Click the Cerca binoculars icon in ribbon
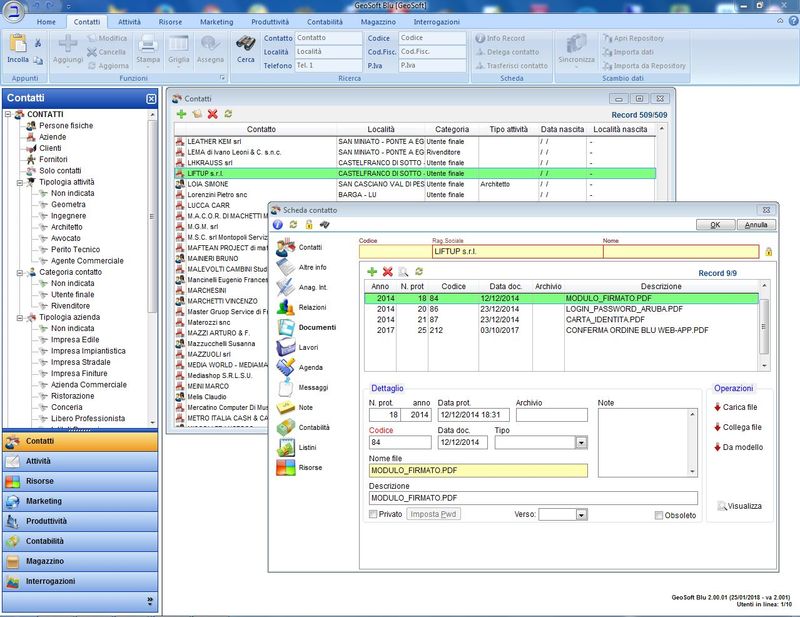800x617 pixels. (245, 44)
